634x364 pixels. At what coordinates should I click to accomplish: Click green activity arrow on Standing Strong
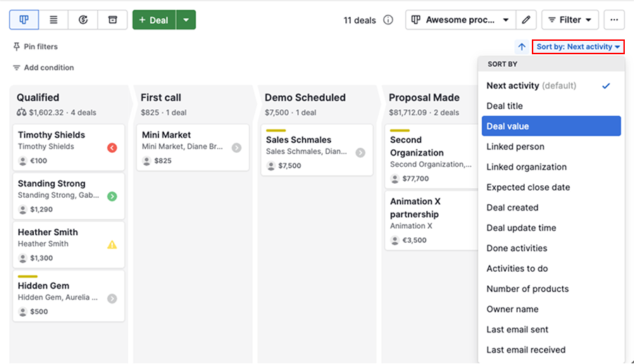point(112,196)
